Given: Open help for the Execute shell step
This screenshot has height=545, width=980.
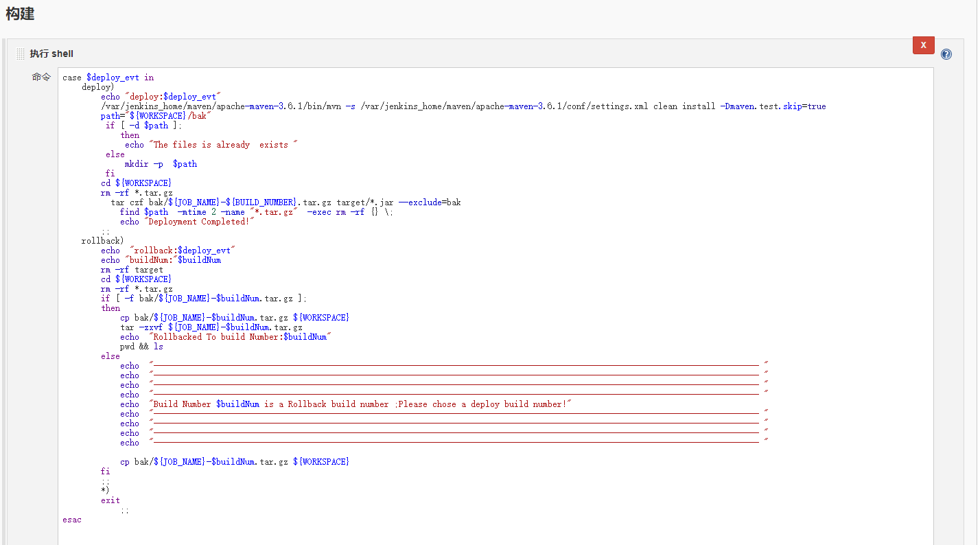Looking at the screenshot, I should 946,54.
